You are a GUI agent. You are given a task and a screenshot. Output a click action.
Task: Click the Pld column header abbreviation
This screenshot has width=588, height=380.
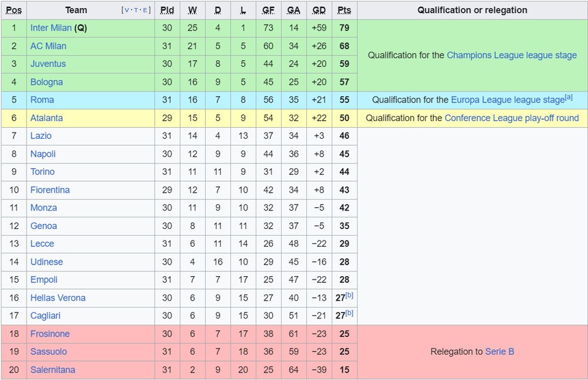(x=167, y=10)
